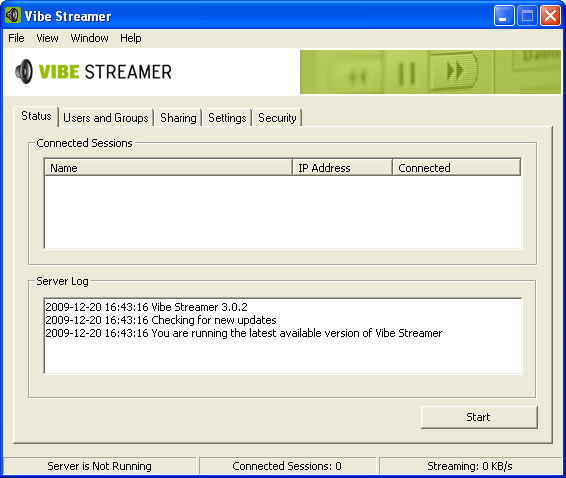This screenshot has width=566, height=478.
Task: Select log line 'Checking for new updates'
Action: click(x=161, y=320)
